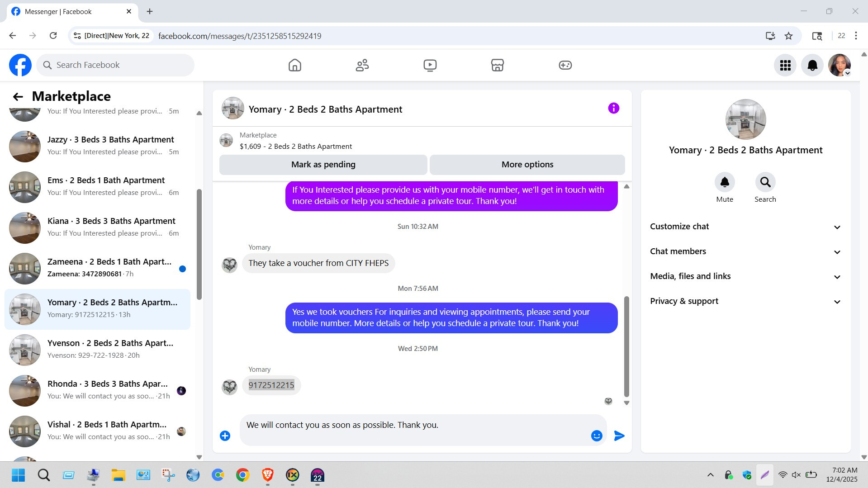Open Marketplace icon in top nav

coord(498,65)
